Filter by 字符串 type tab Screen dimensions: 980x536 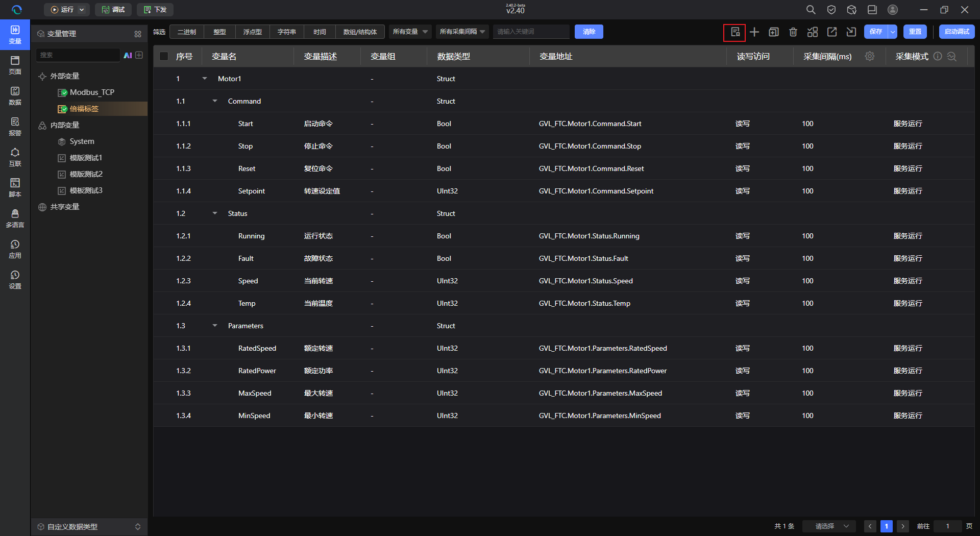[x=287, y=32]
